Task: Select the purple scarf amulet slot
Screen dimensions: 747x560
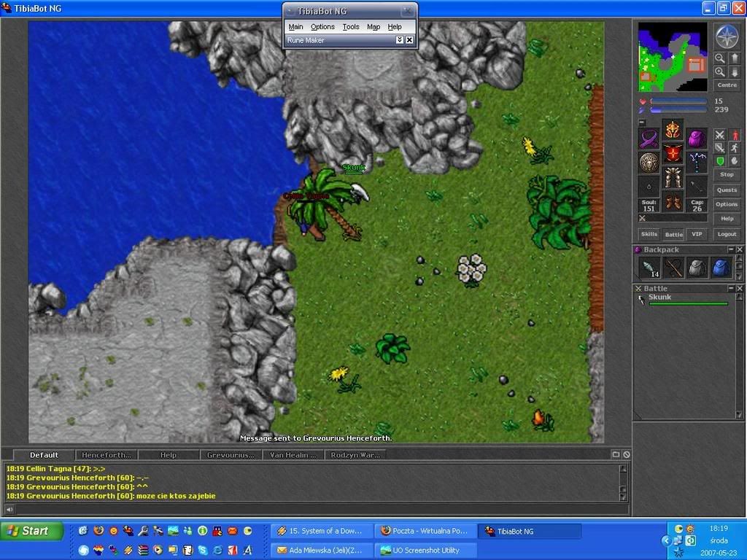Action: 649,139
